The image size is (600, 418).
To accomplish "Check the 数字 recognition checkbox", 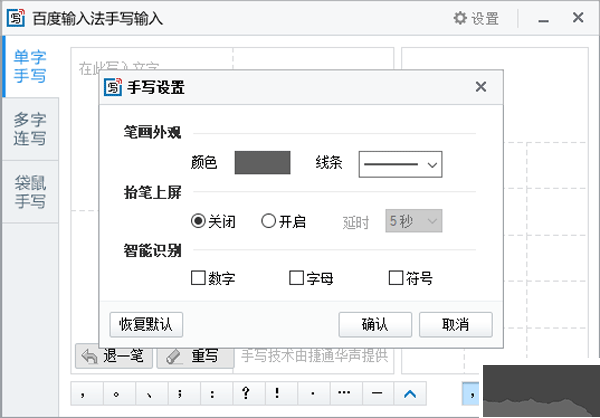I will coord(198,278).
